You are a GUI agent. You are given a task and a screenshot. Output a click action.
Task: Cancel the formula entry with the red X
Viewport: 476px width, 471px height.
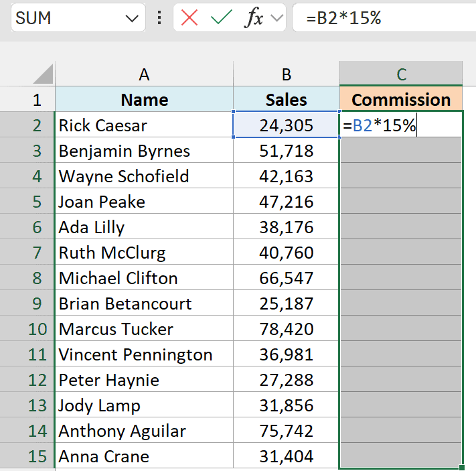pos(189,17)
